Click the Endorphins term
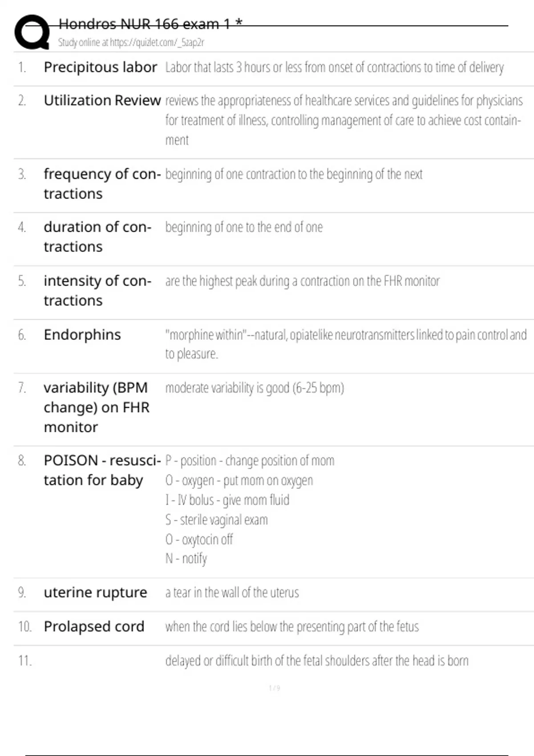Screen dimensions: 534x756 pos(82,334)
